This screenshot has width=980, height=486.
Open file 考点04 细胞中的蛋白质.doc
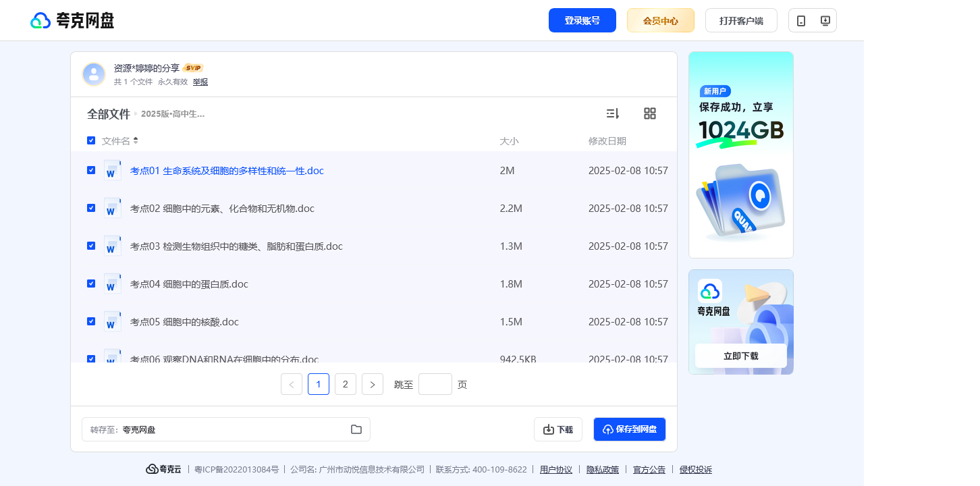[x=189, y=284]
